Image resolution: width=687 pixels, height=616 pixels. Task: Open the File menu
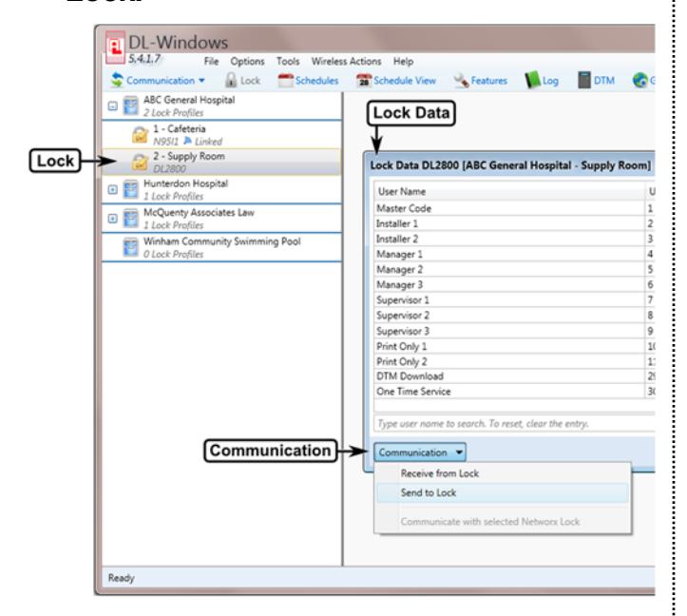(211, 62)
